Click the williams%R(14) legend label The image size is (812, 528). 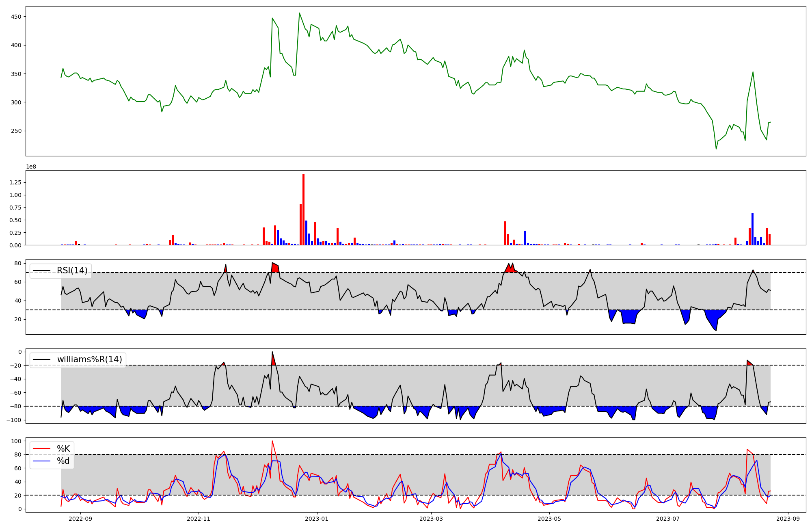pos(89,359)
